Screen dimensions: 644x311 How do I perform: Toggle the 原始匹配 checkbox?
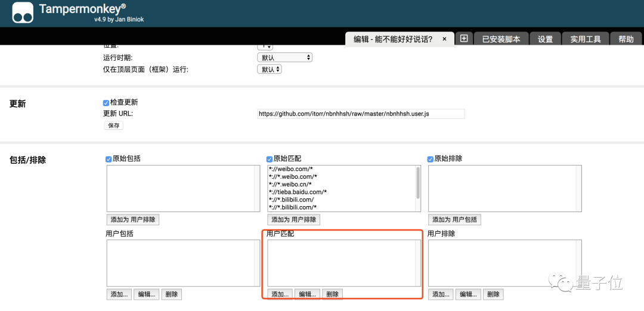tap(270, 159)
